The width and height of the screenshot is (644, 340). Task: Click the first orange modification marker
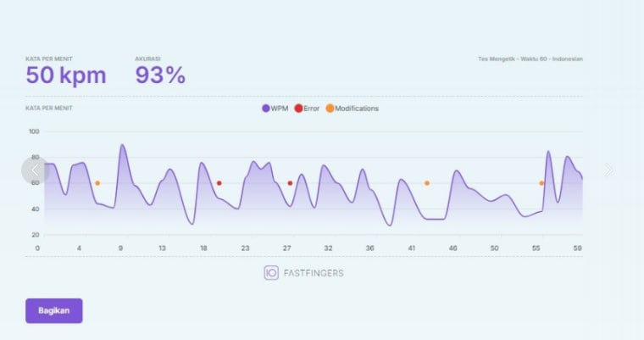click(97, 183)
